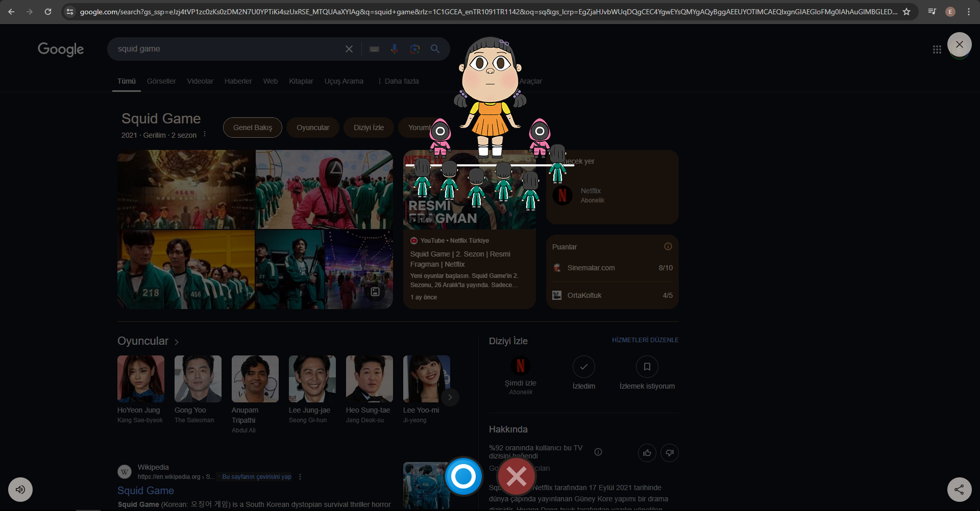This screenshot has width=980, height=511.
Task: Open the pink guard triangle-mask image
Action: click(x=324, y=189)
